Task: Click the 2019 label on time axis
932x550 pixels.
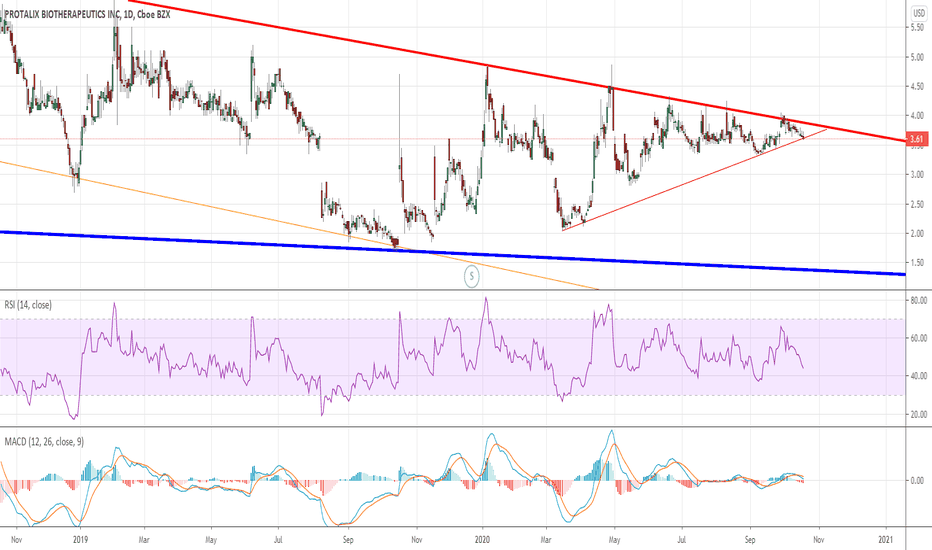Action: pyautogui.click(x=80, y=540)
